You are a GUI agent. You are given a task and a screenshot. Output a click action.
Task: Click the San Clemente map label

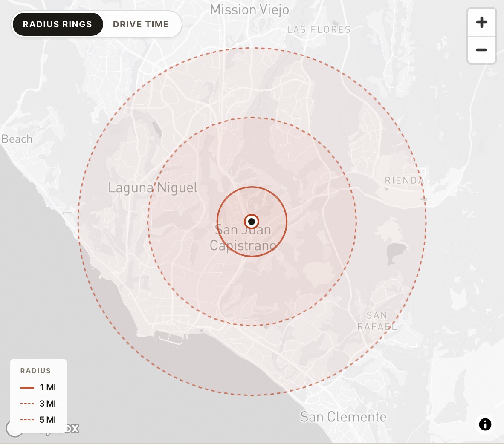[343, 417]
